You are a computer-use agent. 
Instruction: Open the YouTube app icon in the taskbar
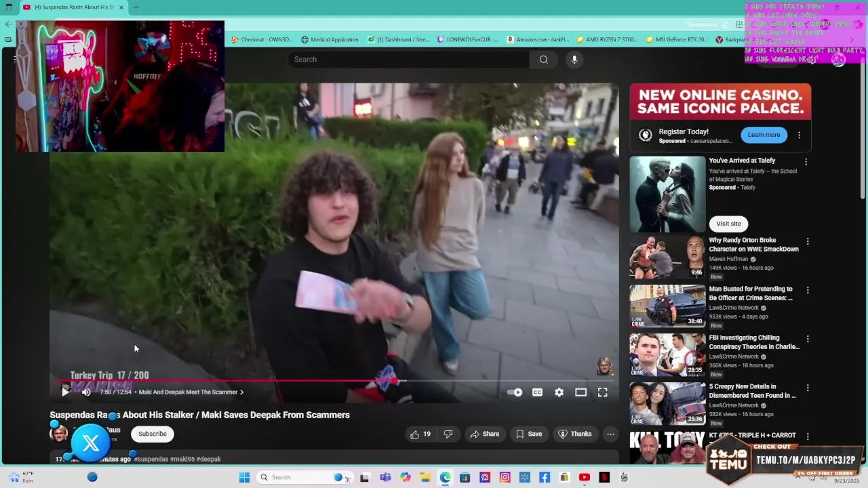[x=585, y=477]
